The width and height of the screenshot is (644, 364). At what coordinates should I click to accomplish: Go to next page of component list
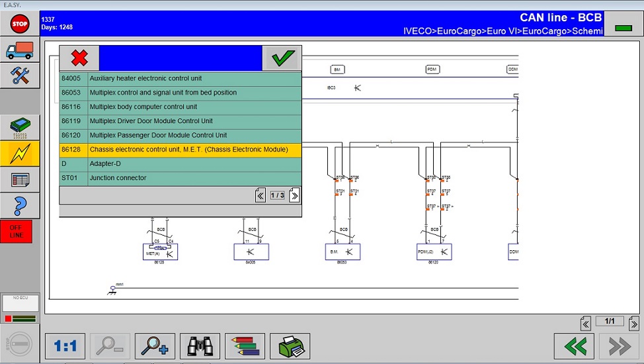(x=294, y=195)
